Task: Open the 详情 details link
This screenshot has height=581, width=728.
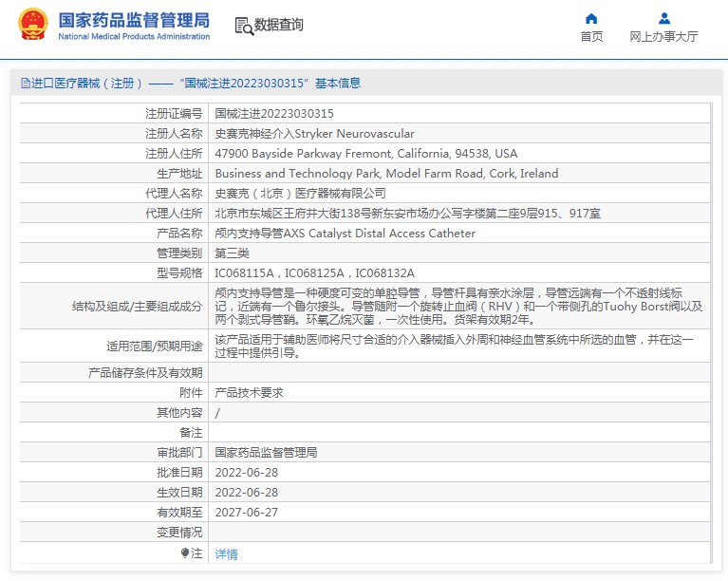Action: pyautogui.click(x=226, y=554)
